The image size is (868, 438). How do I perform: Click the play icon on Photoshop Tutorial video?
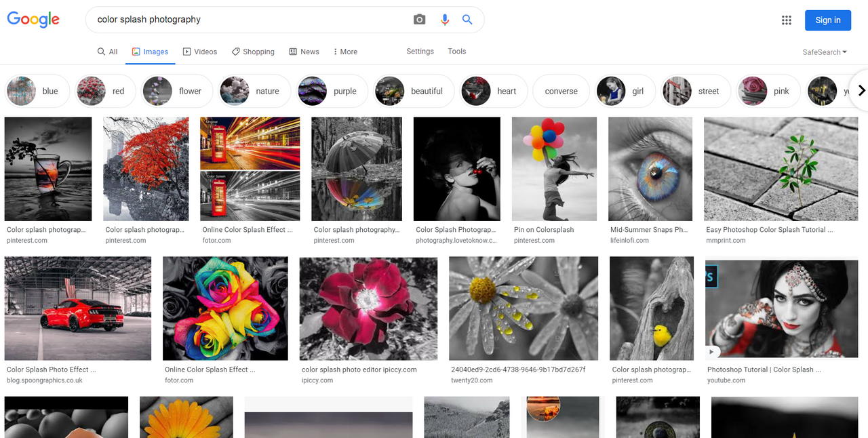coord(712,352)
